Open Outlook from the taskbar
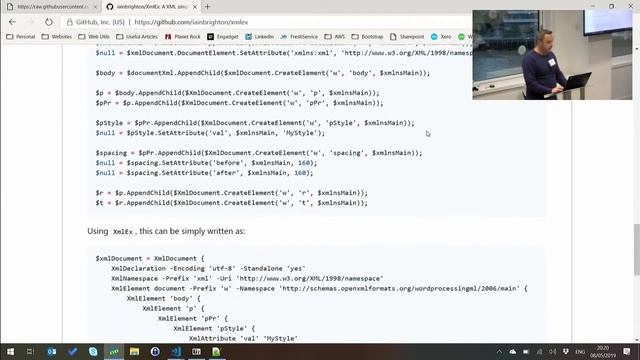This screenshot has width=640, height=360. coord(51,351)
